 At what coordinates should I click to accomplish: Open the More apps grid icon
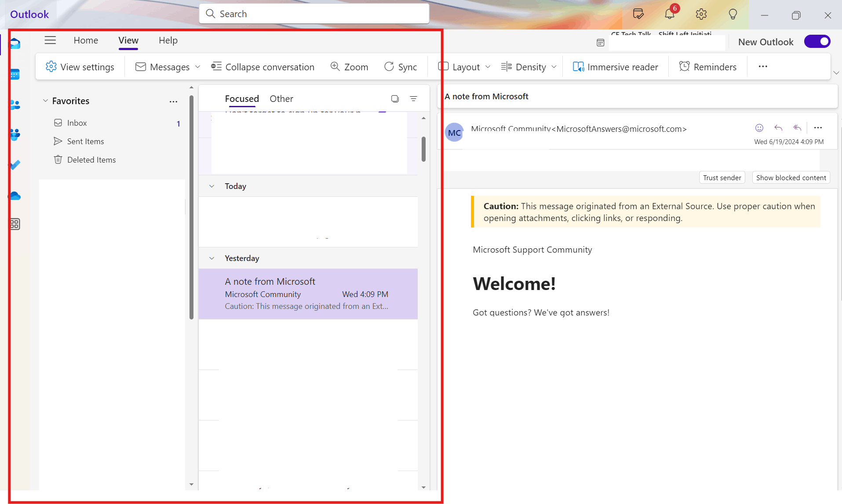[x=15, y=224]
